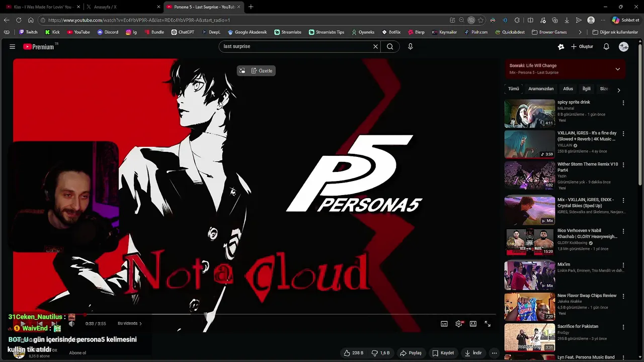Like the video with 238 B likes

click(x=354, y=353)
